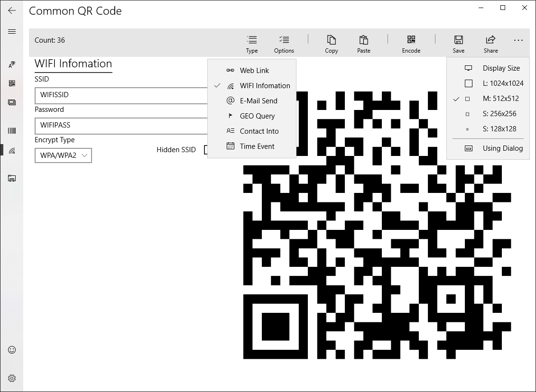
Task: Choose WIFI Infomation type
Action: (x=251, y=86)
